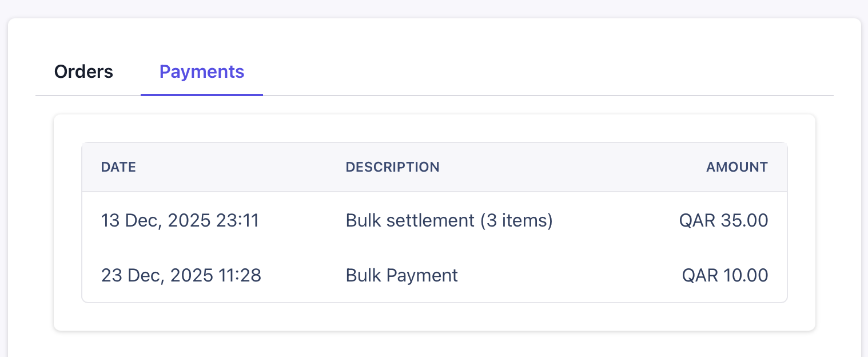Click the date 13 Dec, 2025 23:11

click(x=180, y=220)
